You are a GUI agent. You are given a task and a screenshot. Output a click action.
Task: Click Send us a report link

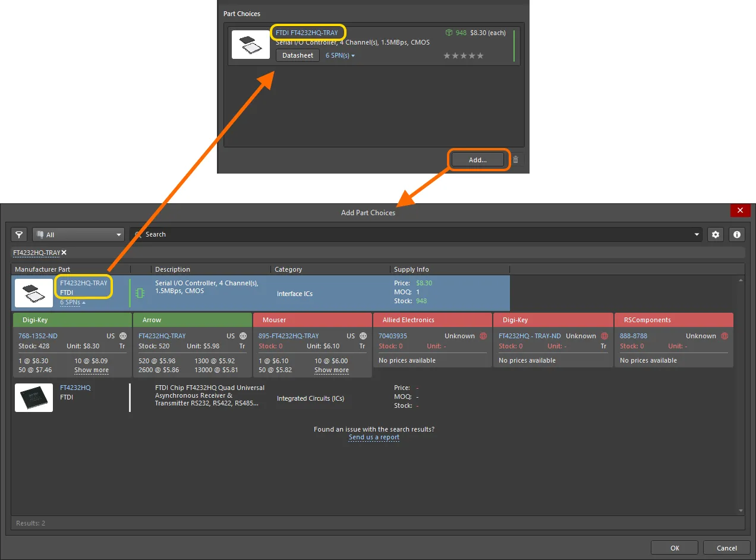[x=374, y=437]
